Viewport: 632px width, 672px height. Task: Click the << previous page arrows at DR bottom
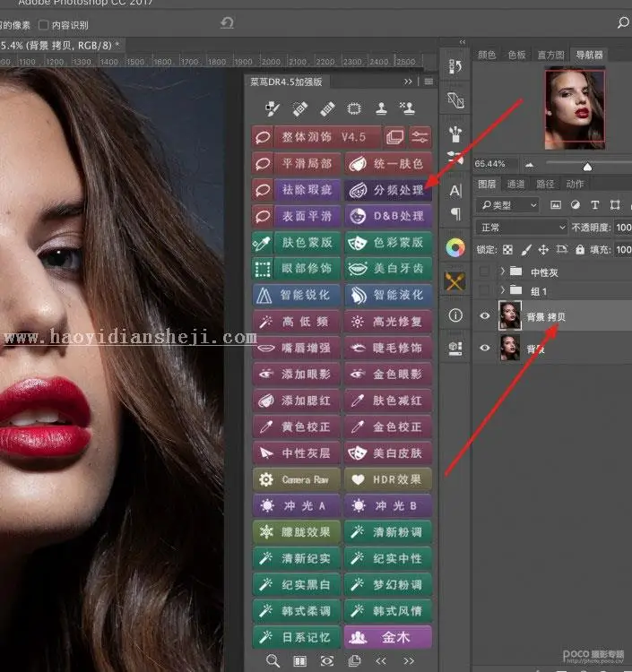(x=381, y=661)
